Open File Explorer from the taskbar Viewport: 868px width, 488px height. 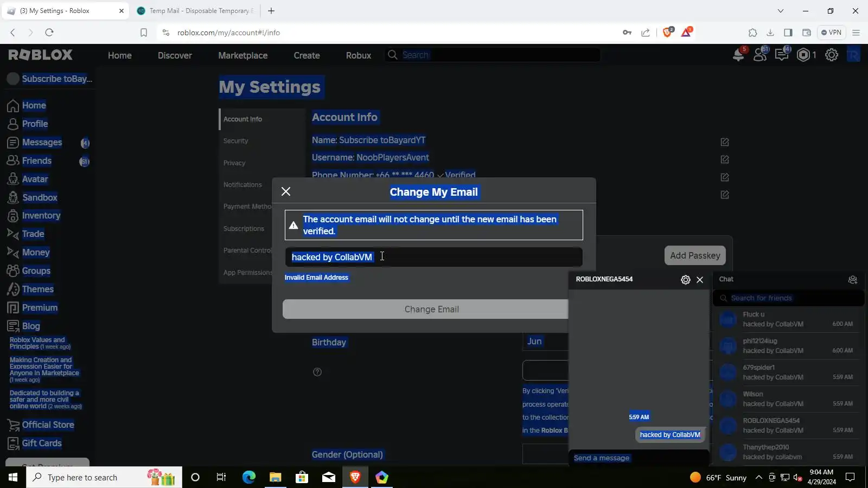(x=275, y=477)
